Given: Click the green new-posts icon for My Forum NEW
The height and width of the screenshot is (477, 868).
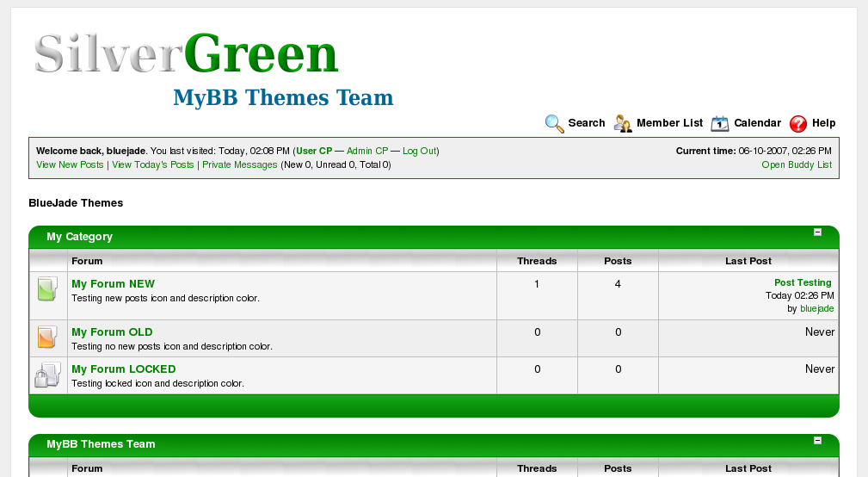Looking at the screenshot, I should tap(47, 289).
